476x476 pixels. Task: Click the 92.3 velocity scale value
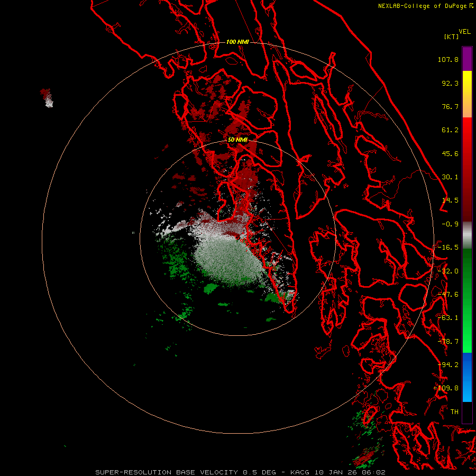pyautogui.click(x=450, y=83)
